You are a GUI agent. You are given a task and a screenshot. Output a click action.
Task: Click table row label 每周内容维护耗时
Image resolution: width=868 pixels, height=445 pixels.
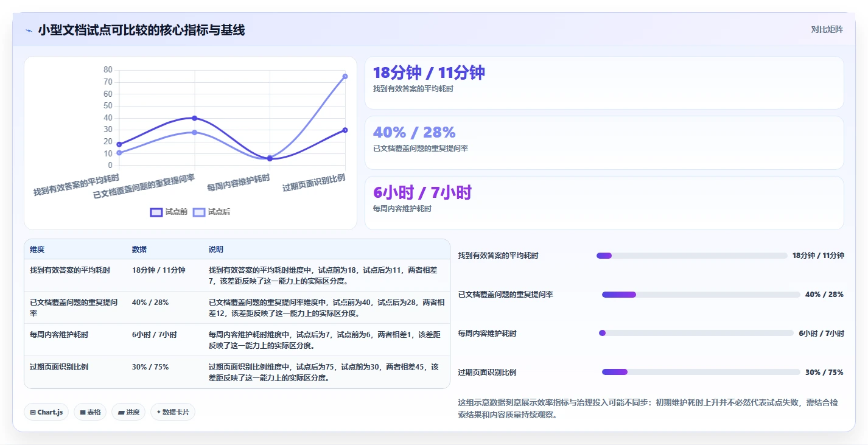click(59, 334)
